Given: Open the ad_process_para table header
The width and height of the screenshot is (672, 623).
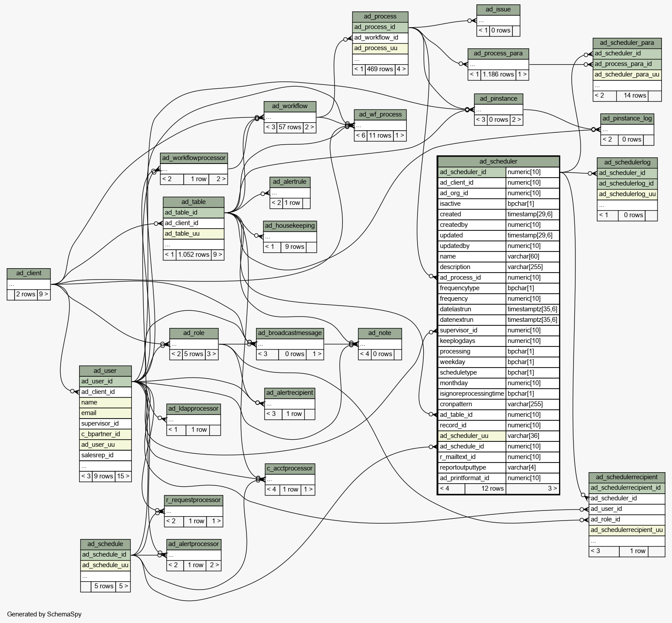Looking at the screenshot, I should pos(498,54).
